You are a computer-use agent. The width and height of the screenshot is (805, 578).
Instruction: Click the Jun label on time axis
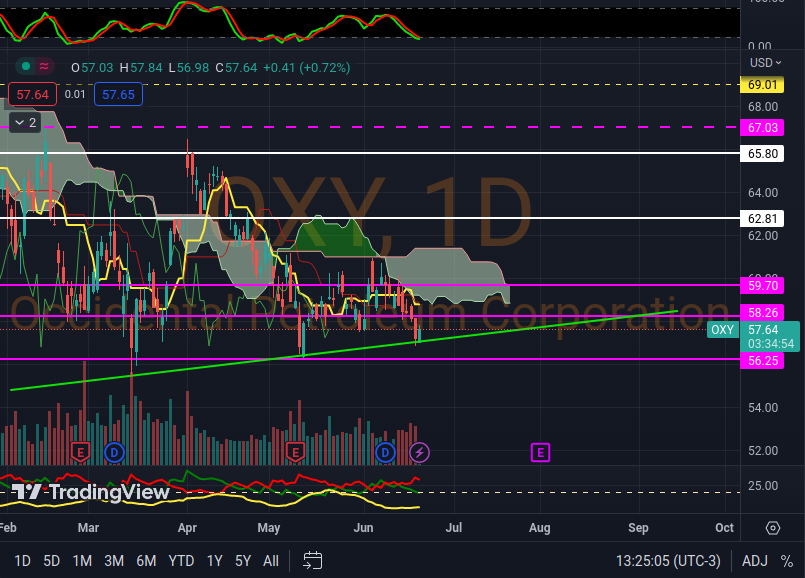point(363,528)
